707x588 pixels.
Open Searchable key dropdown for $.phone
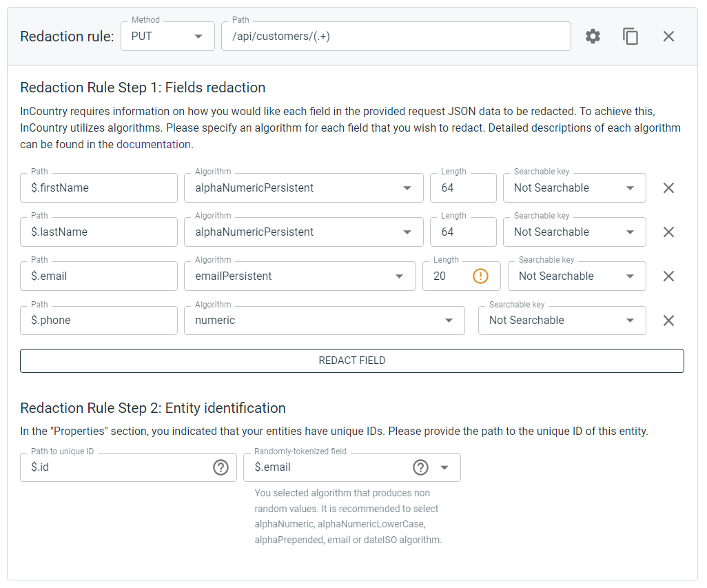630,320
